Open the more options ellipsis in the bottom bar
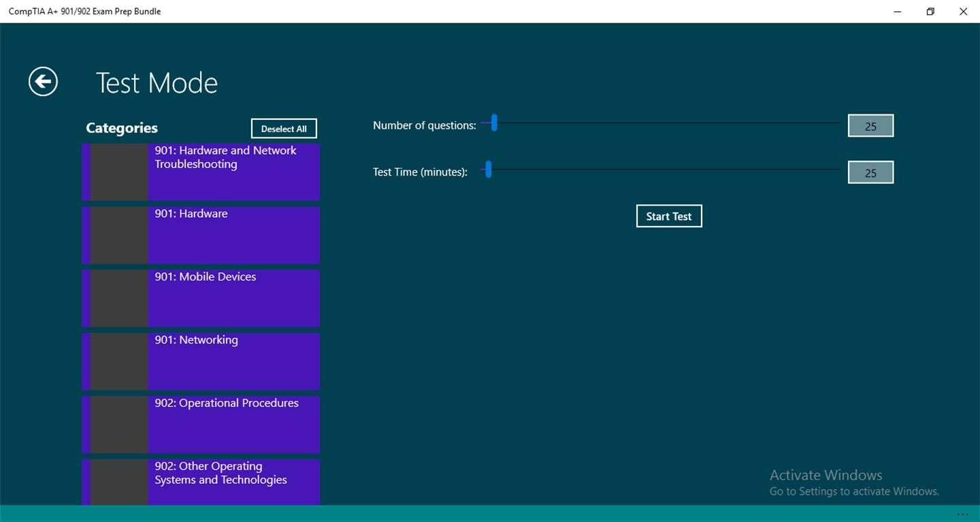The height and width of the screenshot is (522, 980). (x=962, y=514)
